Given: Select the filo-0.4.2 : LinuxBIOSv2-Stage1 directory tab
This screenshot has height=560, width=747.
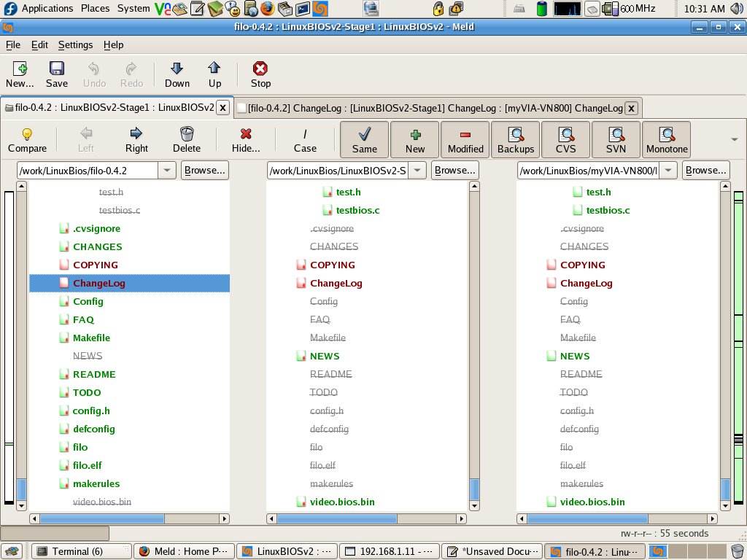Looking at the screenshot, I should coord(114,108).
